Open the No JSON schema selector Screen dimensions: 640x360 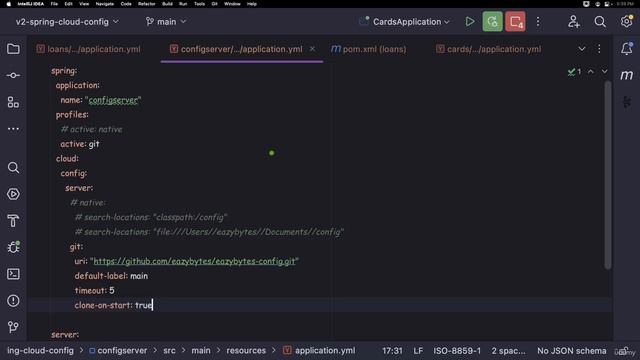(x=571, y=351)
